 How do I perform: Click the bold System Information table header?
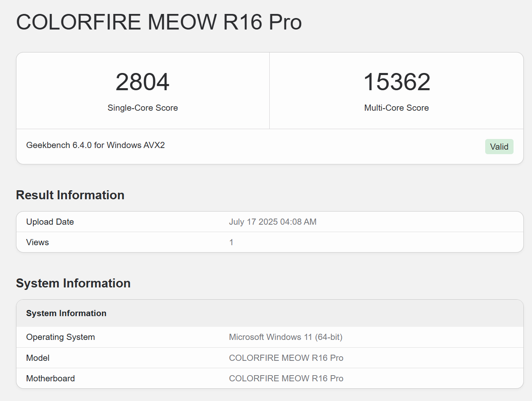(66, 313)
